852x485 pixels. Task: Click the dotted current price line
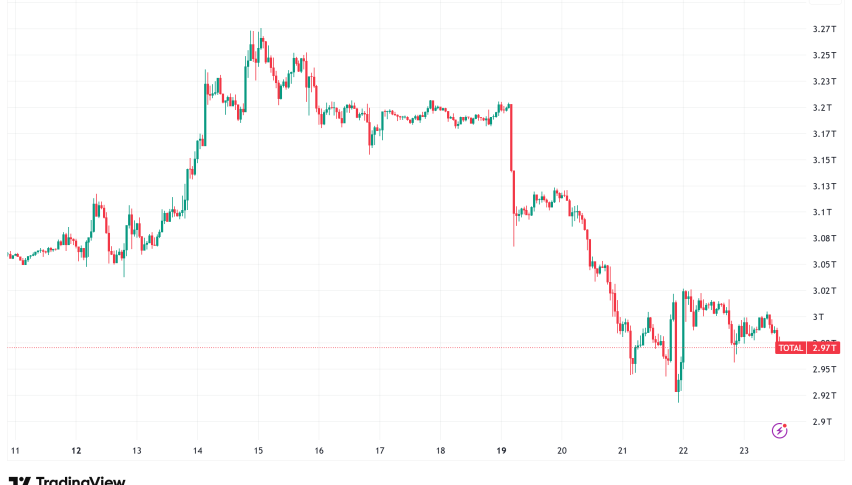click(400, 347)
